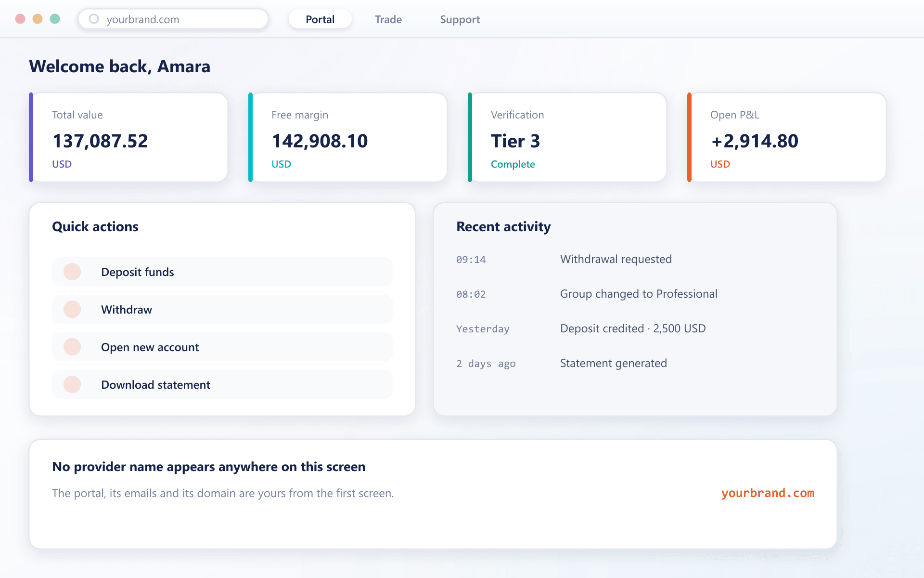The image size is (924, 578).
Task: Click the 137,087.52 total value figure
Action: [x=100, y=141]
